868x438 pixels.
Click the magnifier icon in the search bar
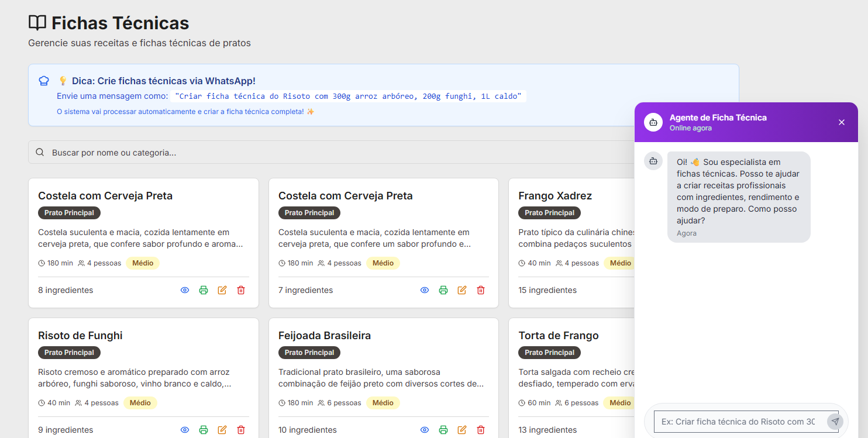click(x=40, y=152)
